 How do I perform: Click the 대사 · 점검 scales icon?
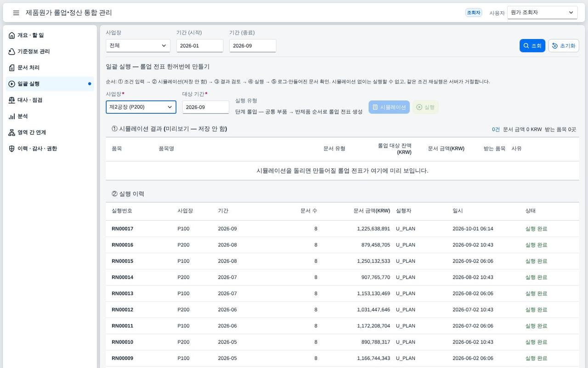[12, 100]
